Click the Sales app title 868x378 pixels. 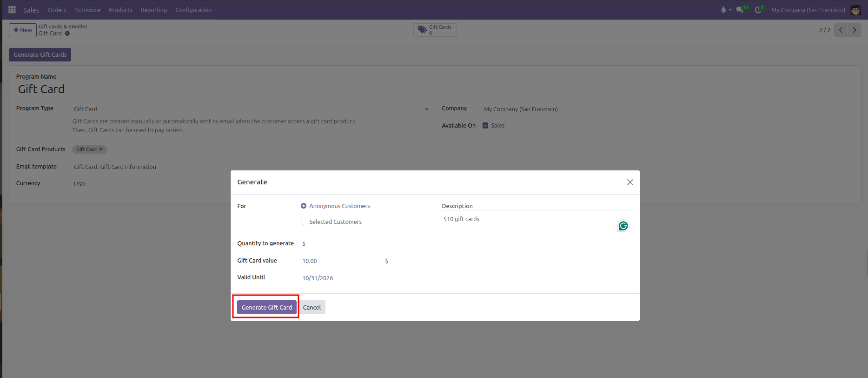31,10
